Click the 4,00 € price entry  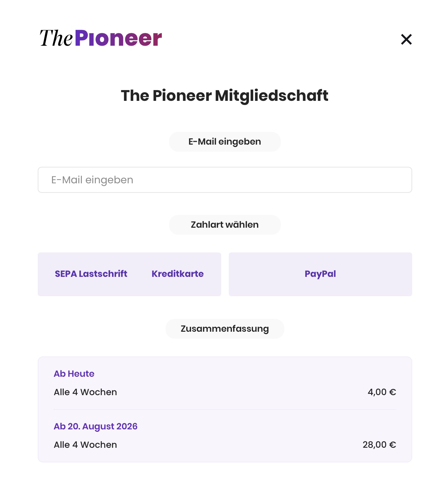point(381,392)
